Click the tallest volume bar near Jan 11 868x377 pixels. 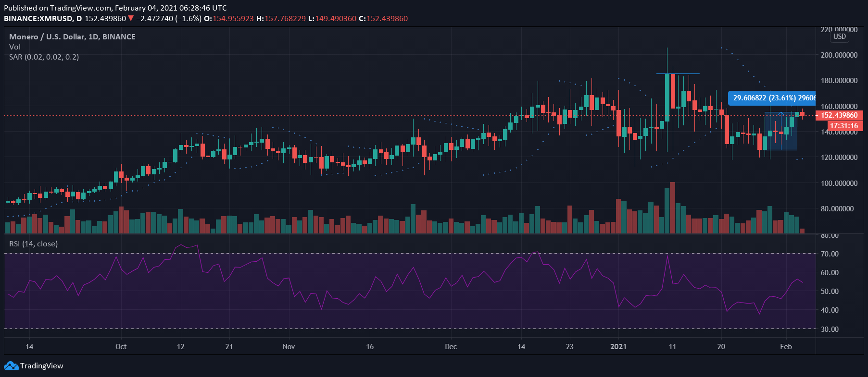point(672,207)
